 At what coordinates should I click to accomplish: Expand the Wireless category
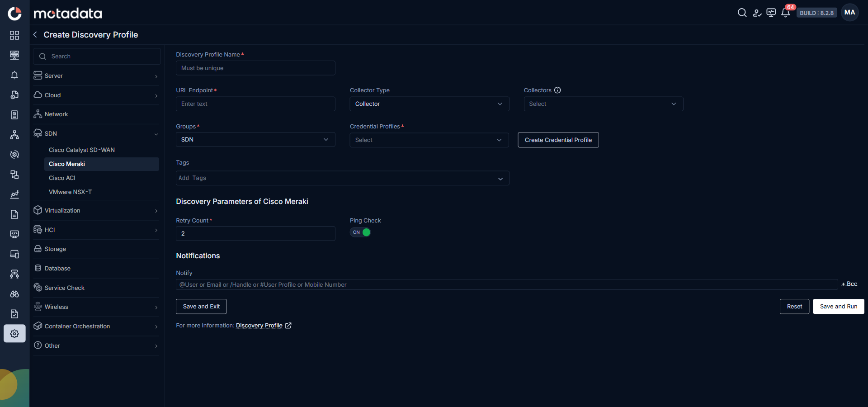(96, 307)
